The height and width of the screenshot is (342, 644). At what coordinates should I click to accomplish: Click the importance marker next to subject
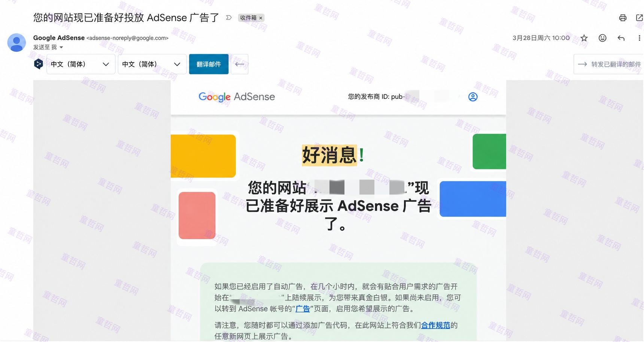tap(229, 18)
